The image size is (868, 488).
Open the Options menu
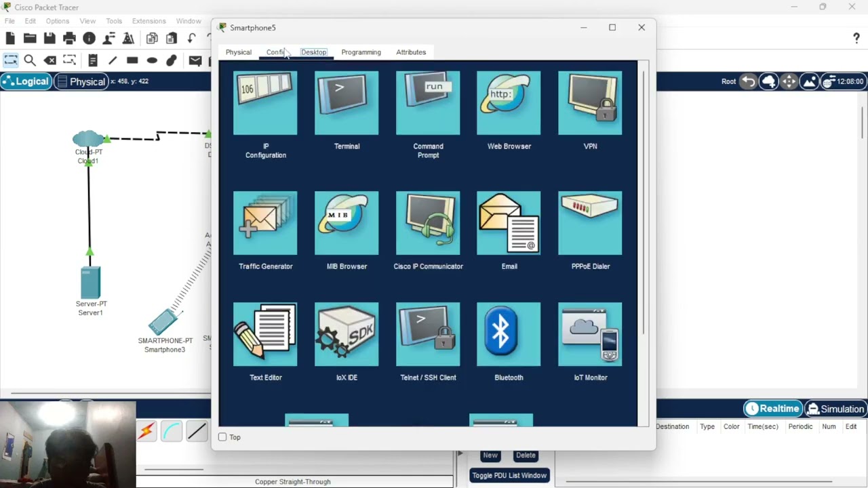point(58,21)
